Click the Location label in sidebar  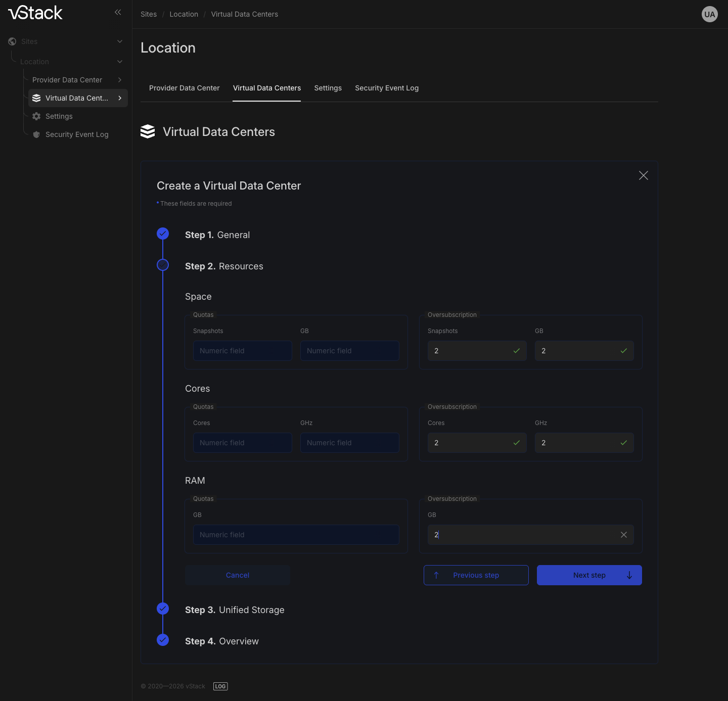coord(34,62)
